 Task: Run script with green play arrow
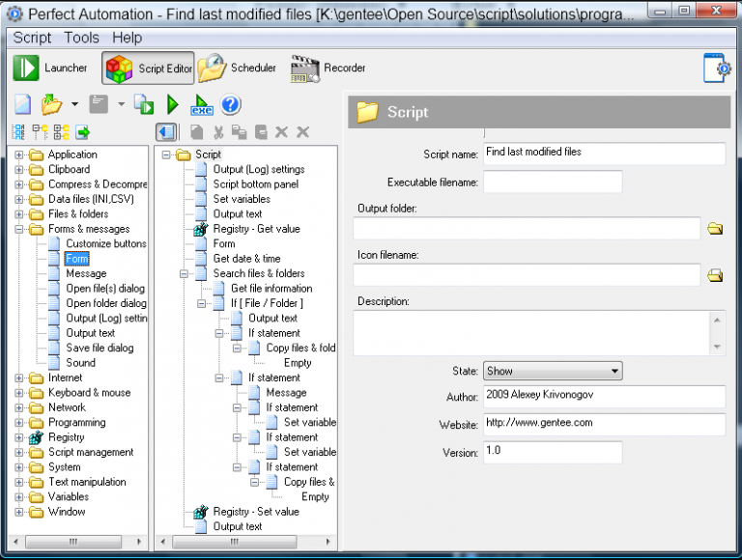point(173,104)
